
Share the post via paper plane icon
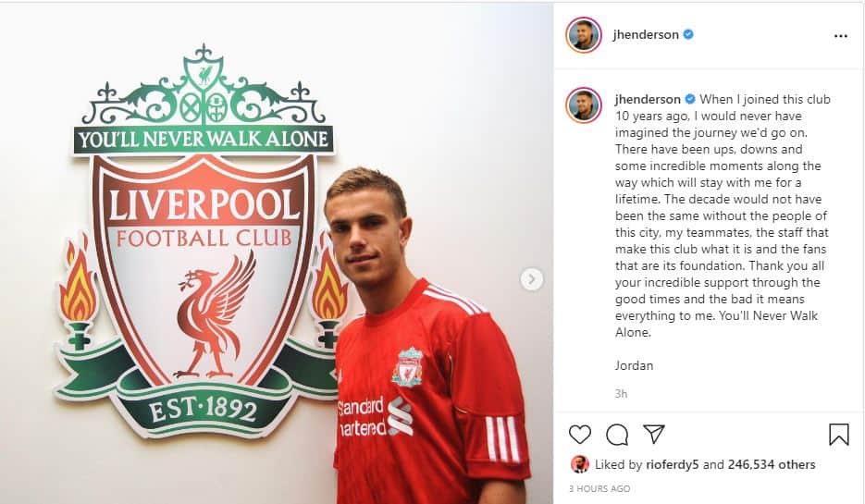pos(654,434)
